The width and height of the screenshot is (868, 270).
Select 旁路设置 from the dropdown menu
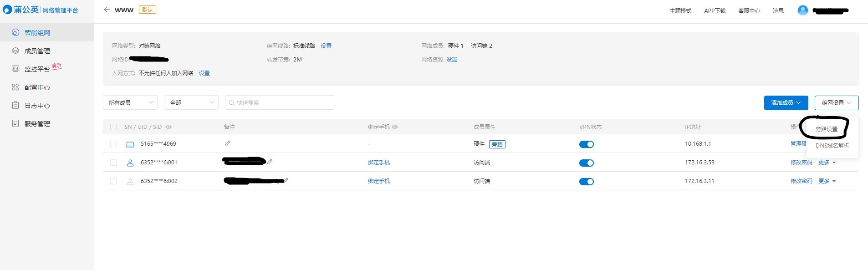(x=826, y=129)
